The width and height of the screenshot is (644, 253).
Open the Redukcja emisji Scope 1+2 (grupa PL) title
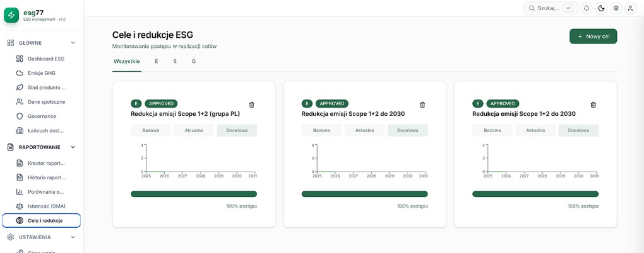tap(186, 114)
